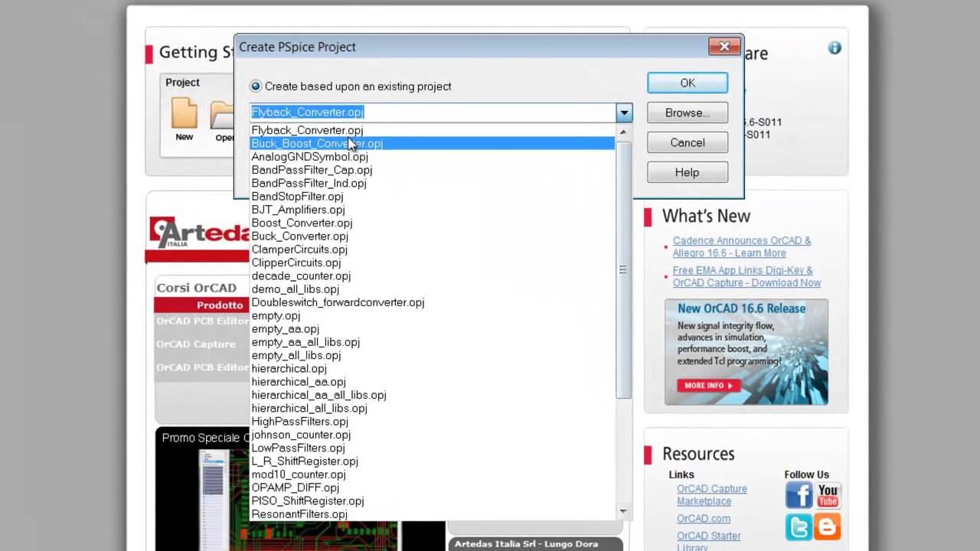Select ResonantFilters.opj list entry
The width and height of the screenshot is (980, 551).
(x=433, y=514)
